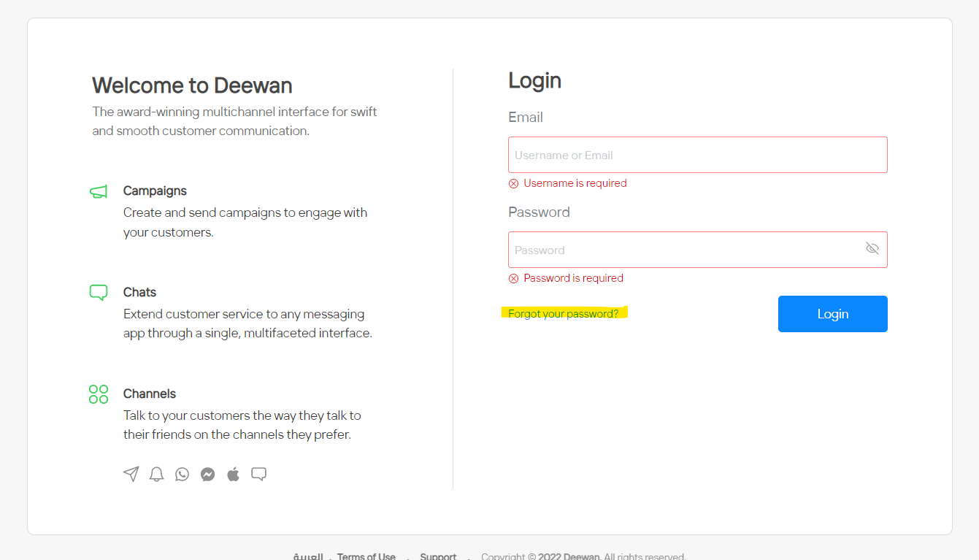Click the Campaigns title text
Viewport: 979px width, 560px height.
coord(155,191)
